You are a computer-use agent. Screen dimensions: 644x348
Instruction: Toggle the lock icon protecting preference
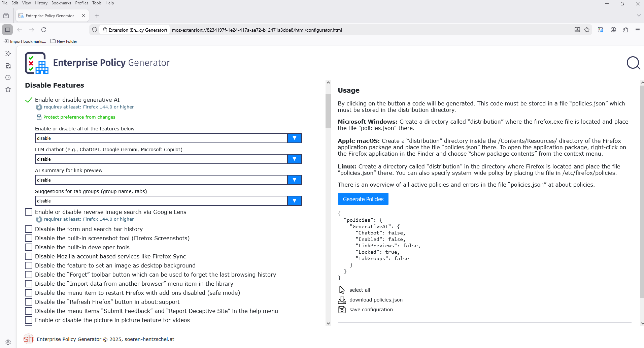[x=39, y=117]
